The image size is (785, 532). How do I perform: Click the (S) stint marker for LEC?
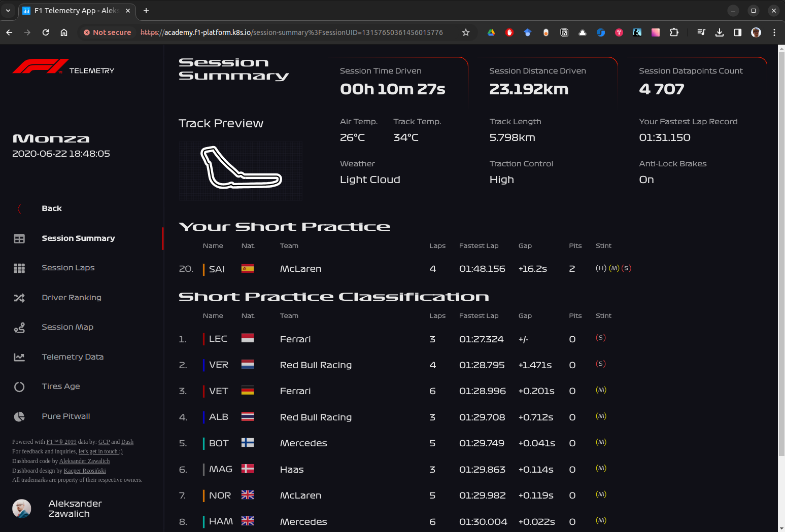pyautogui.click(x=601, y=338)
